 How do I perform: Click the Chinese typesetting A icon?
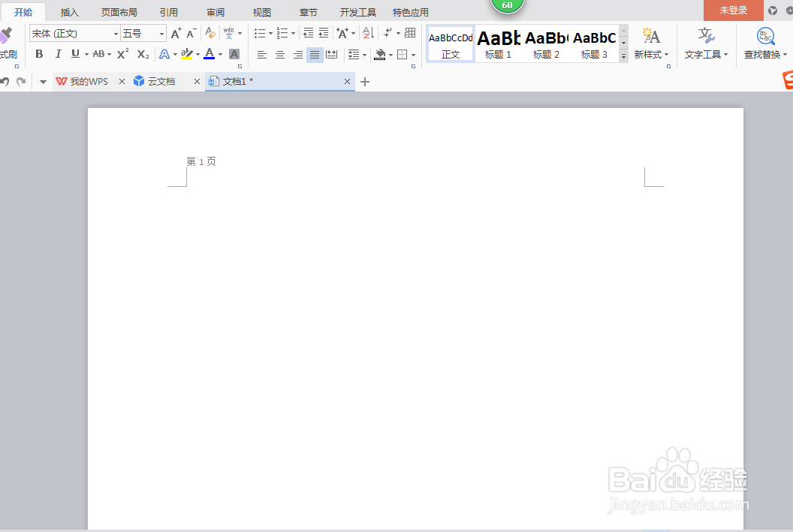coord(342,33)
